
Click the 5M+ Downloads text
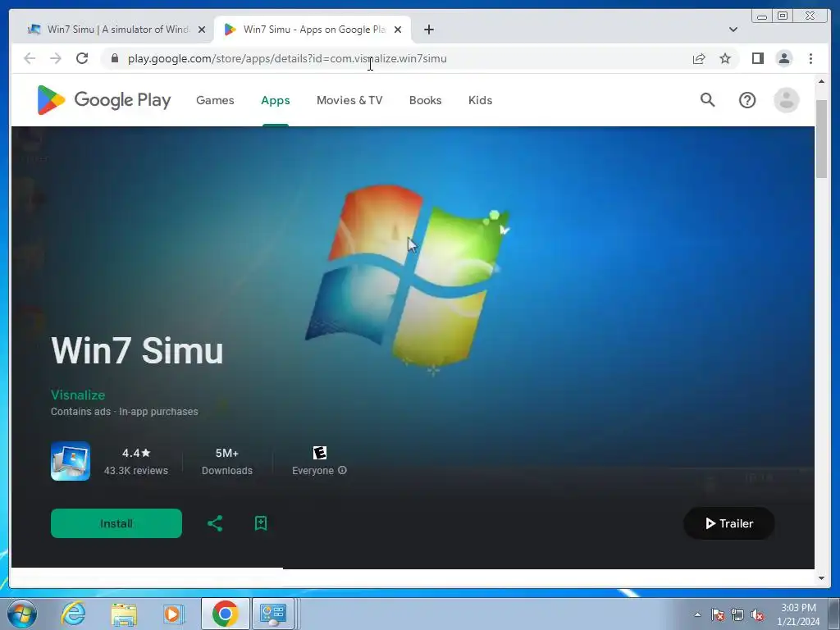227,461
